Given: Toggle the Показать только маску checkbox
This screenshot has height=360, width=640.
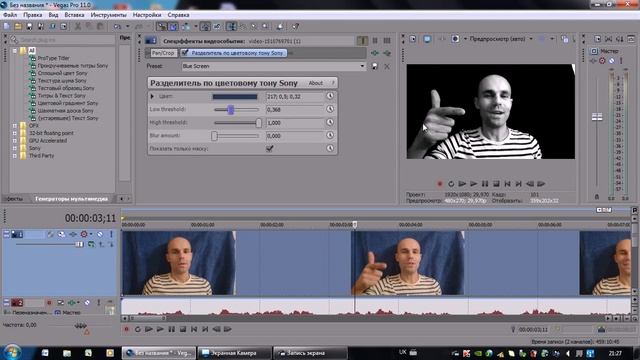Looking at the screenshot, I should (x=269, y=149).
